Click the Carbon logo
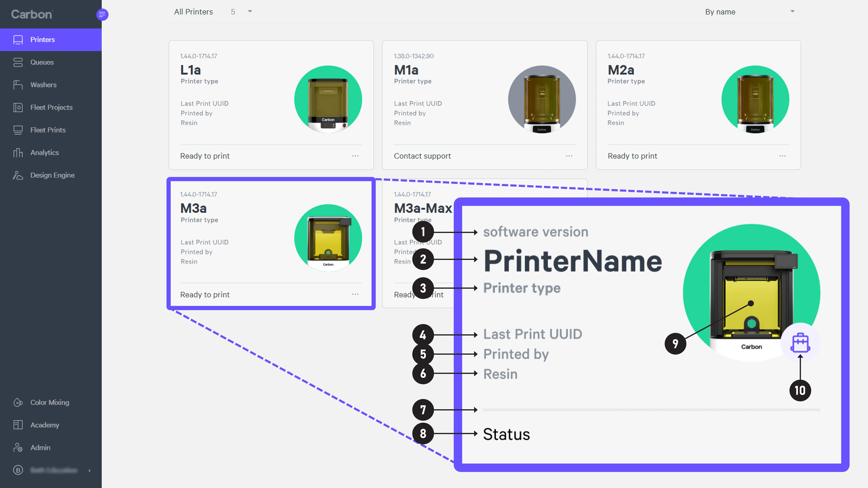 [32, 14]
